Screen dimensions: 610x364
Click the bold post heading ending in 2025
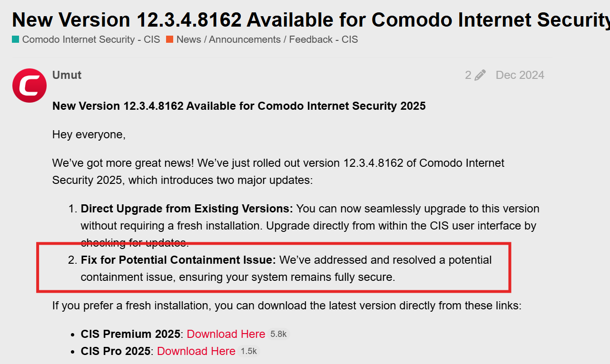tap(239, 105)
